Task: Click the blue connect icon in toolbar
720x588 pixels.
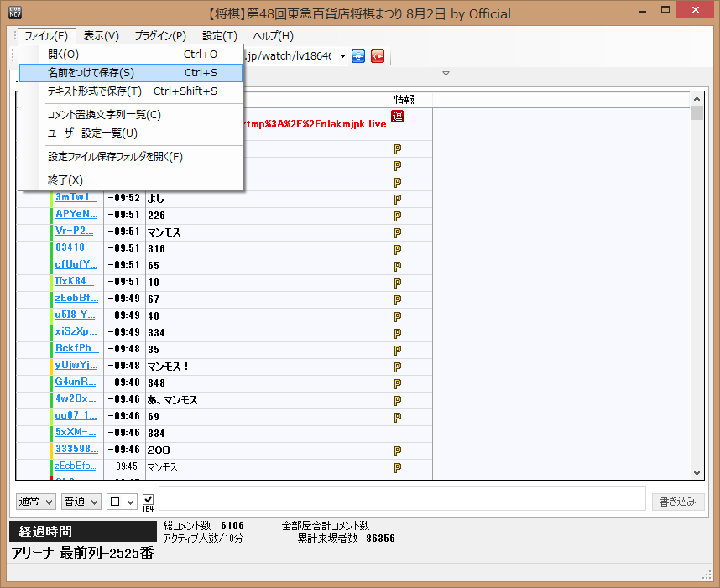Action: [x=358, y=56]
